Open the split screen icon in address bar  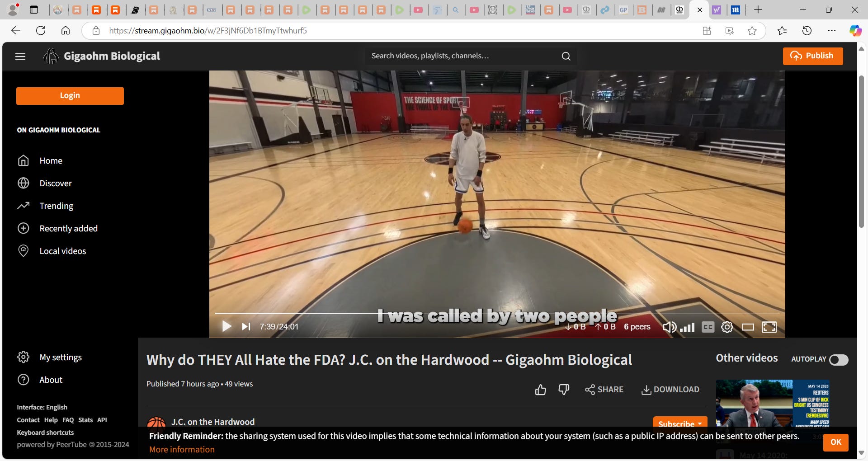[707, 31]
